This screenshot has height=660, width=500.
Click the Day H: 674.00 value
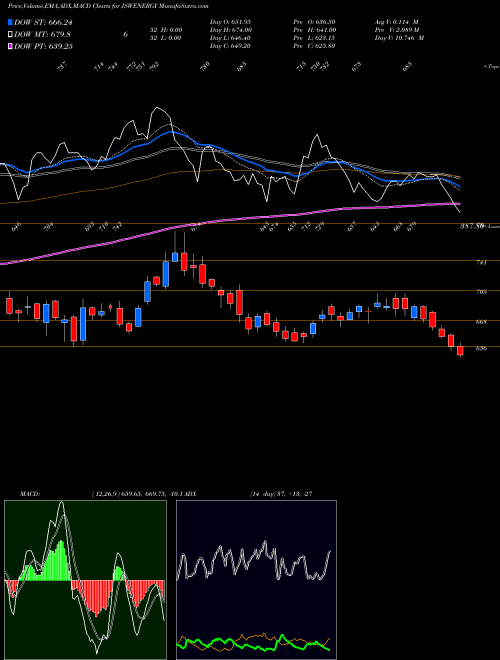coord(231,30)
